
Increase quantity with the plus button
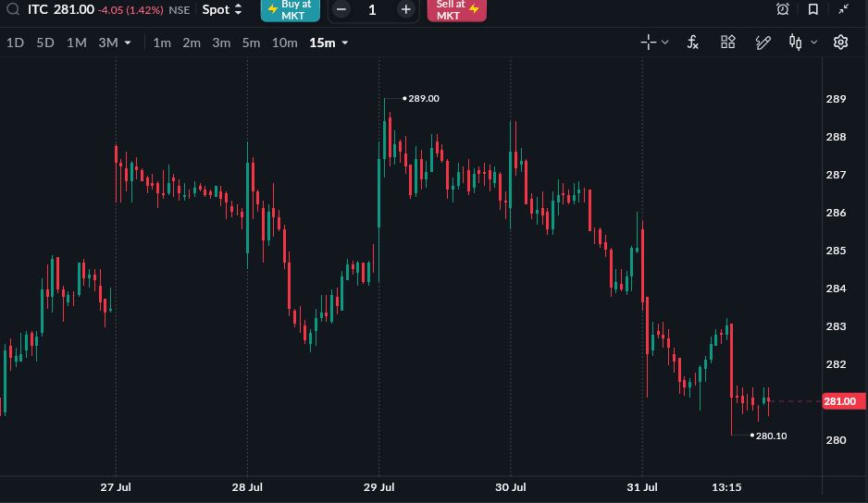pyautogui.click(x=405, y=9)
